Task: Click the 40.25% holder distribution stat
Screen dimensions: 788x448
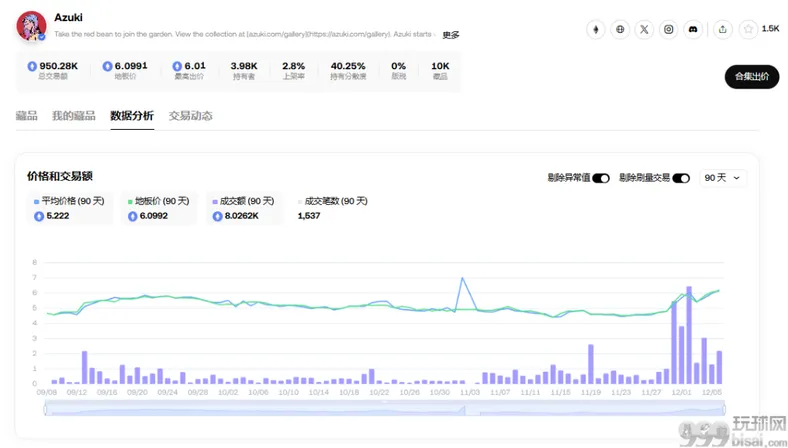Action: (348, 71)
